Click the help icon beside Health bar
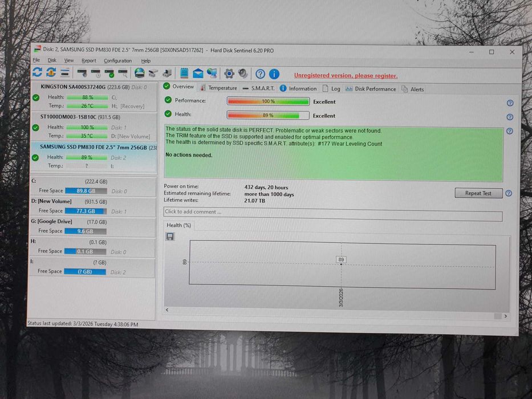Viewport: 532px width, 399px height. pos(510,117)
